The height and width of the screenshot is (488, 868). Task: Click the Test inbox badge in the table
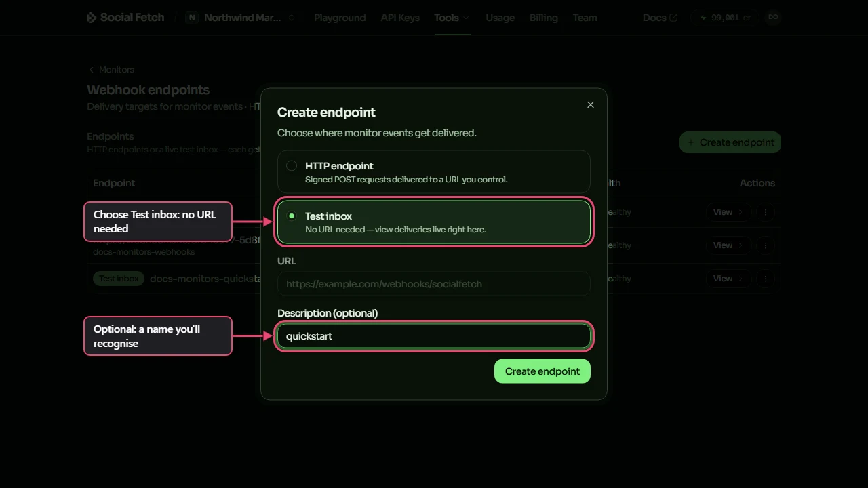[x=119, y=279]
